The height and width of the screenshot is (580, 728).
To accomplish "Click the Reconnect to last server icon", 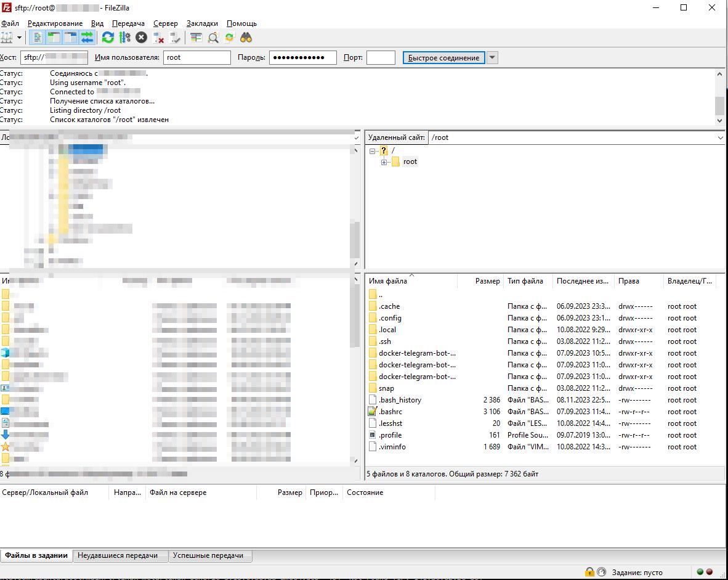I will [x=176, y=38].
